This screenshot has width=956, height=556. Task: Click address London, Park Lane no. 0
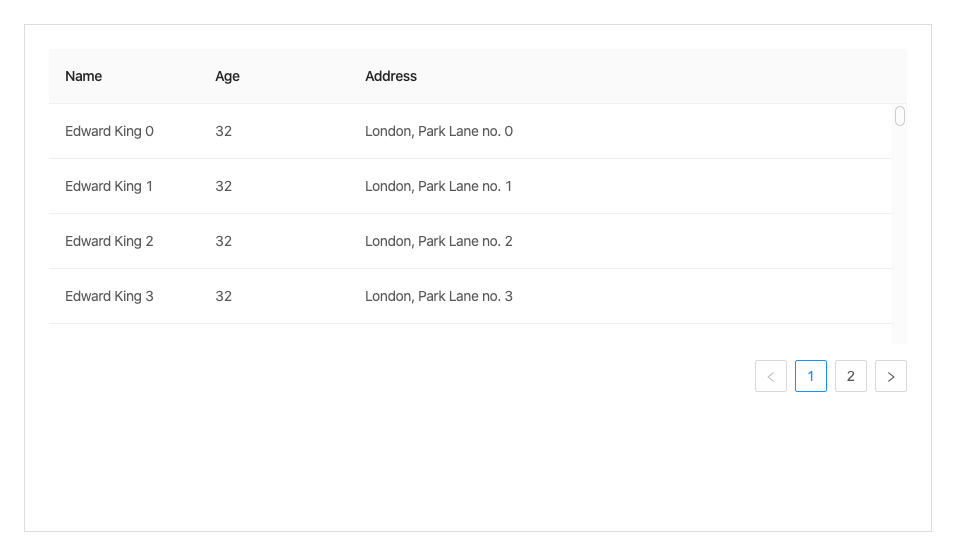coord(438,131)
